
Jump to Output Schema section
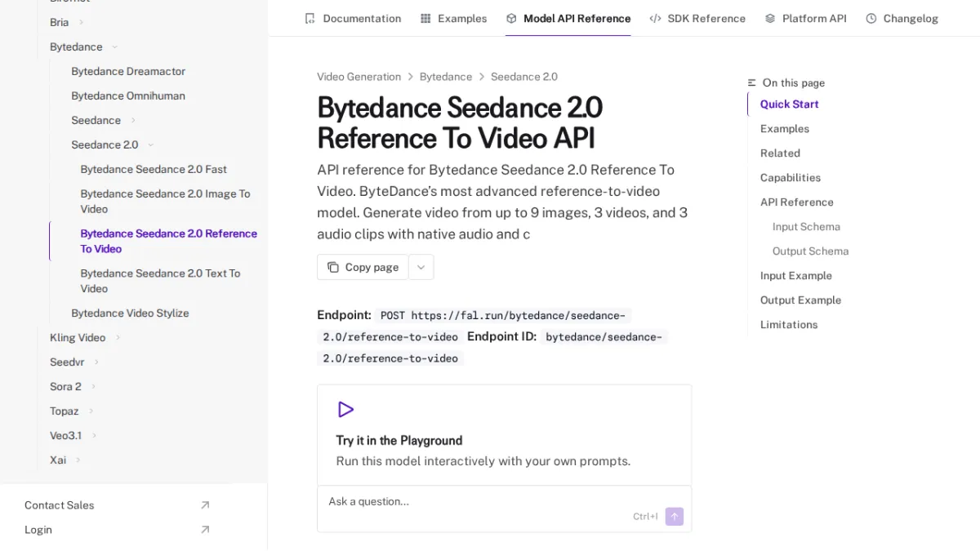pyautogui.click(x=810, y=251)
